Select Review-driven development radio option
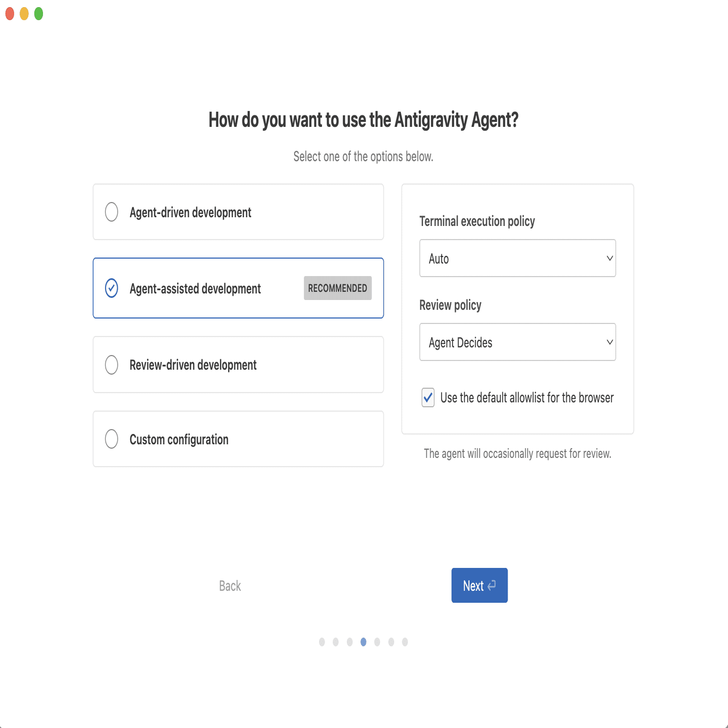Image resolution: width=728 pixels, height=728 pixels. (x=112, y=364)
